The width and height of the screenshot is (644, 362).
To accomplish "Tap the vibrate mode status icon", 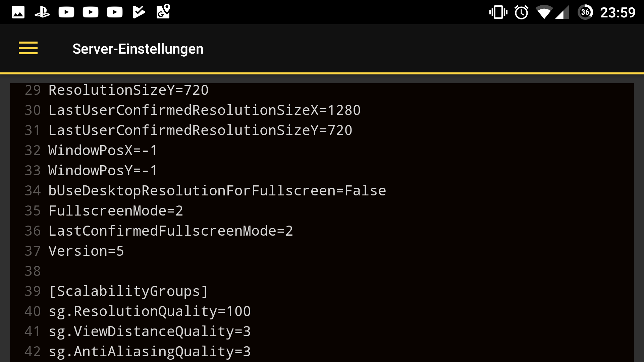I will (x=498, y=12).
